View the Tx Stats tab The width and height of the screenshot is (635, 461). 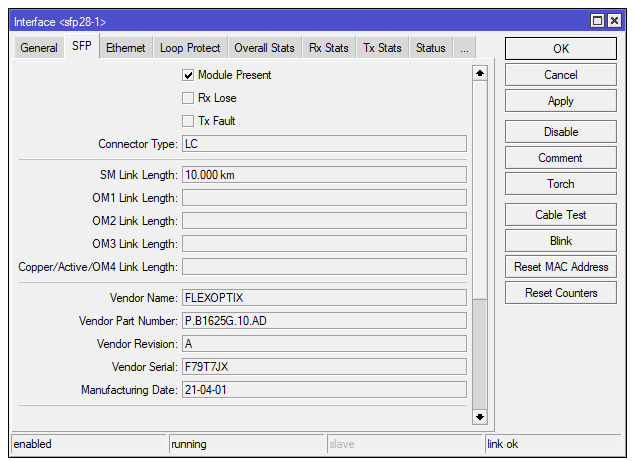pos(382,48)
